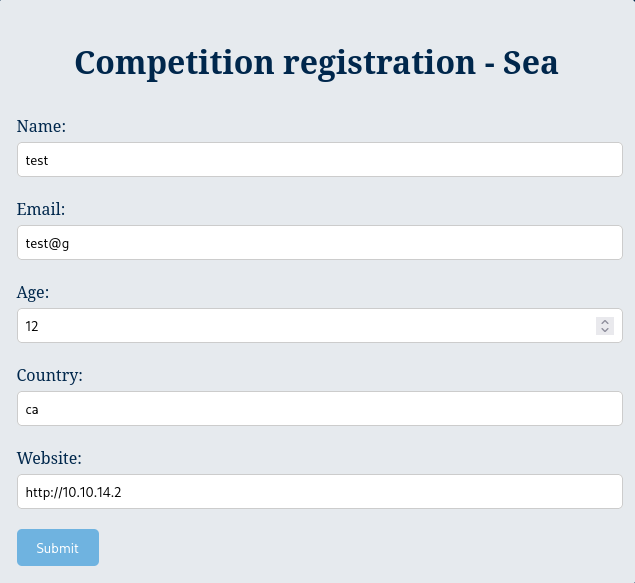Click the word "Sea" in the heading
Screen dimensions: 635x583
pos(530,62)
